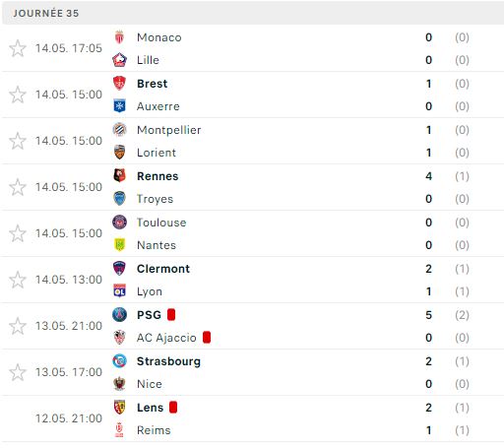Click the Rennes club crest
This screenshot has height=448, width=504.
coord(119,176)
